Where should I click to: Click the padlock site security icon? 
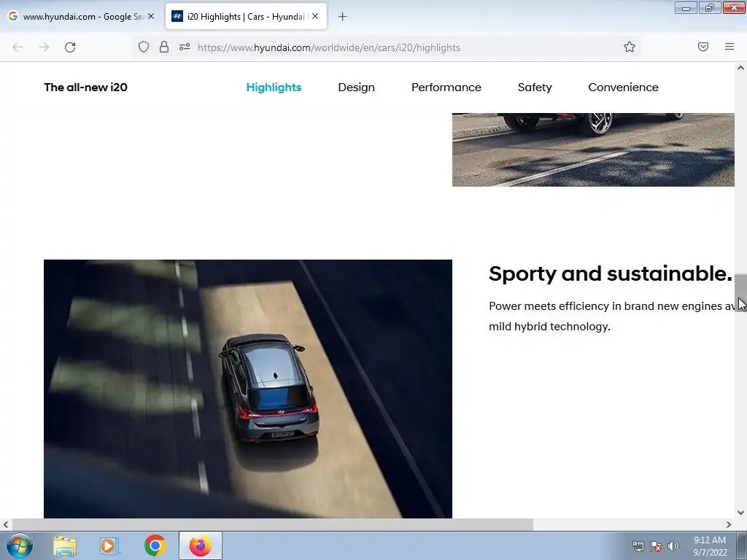(x=164, y=47)
